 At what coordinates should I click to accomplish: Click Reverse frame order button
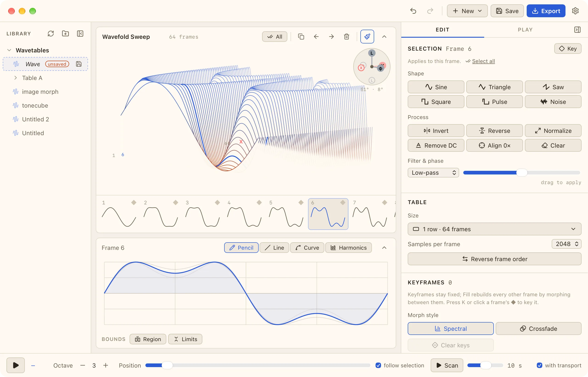click(x=495, y=259)
